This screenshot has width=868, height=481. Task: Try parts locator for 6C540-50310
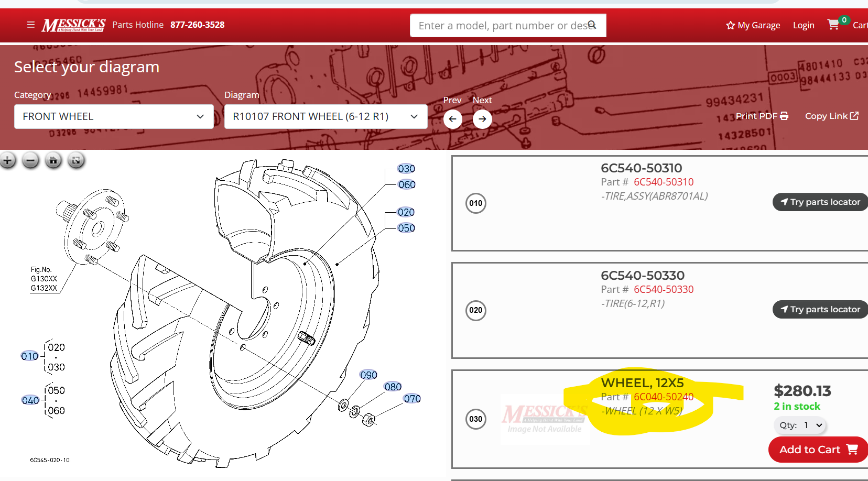[820, 202]
